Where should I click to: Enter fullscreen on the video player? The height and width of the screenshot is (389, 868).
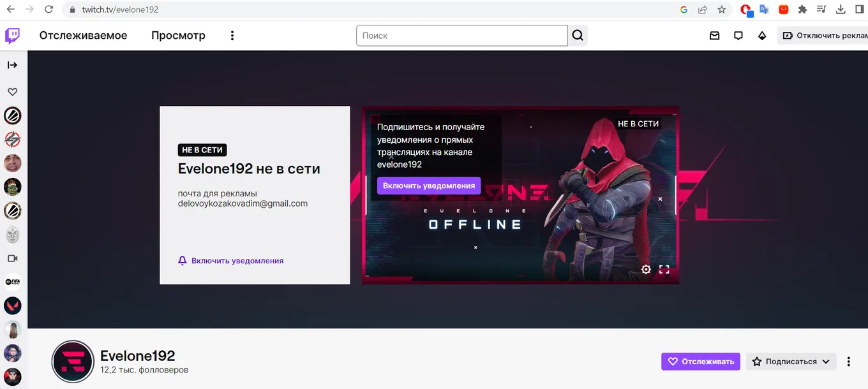tap(664, 269)
